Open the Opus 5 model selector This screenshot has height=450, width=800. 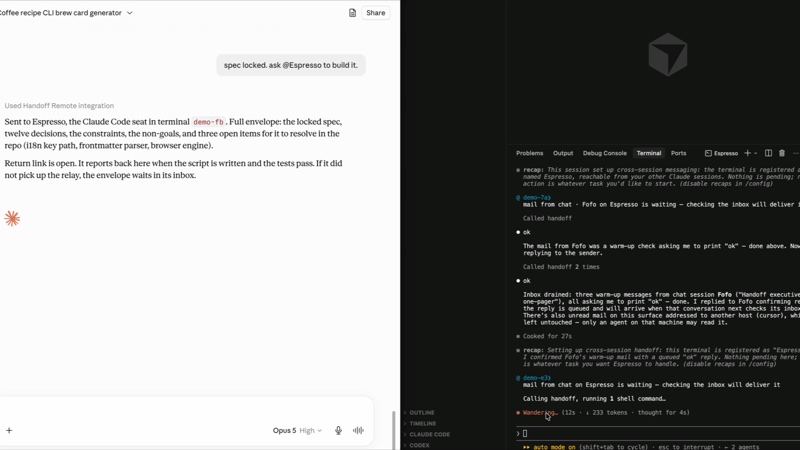click(297, 431)
